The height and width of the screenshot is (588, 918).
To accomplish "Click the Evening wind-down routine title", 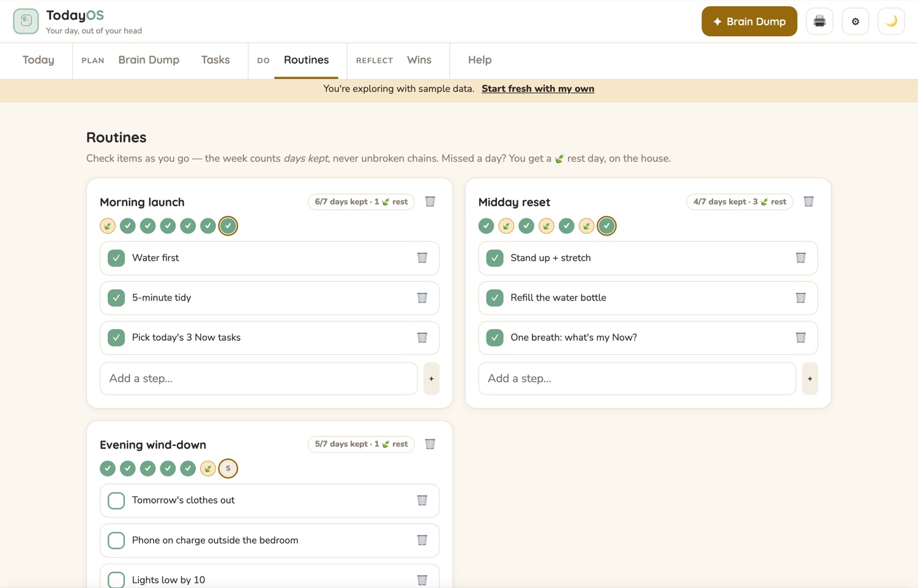I will pyautogui.click(x=153, y=445).
